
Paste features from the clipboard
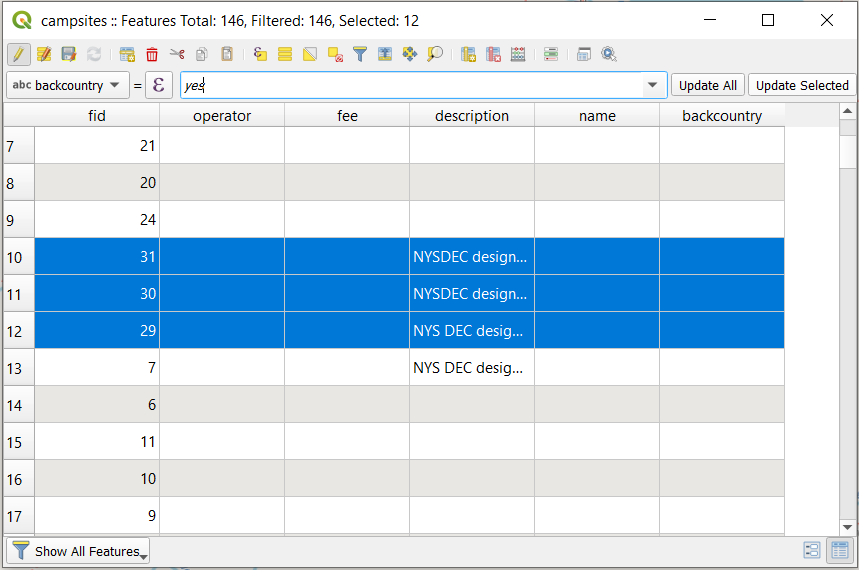coord(227,54)
